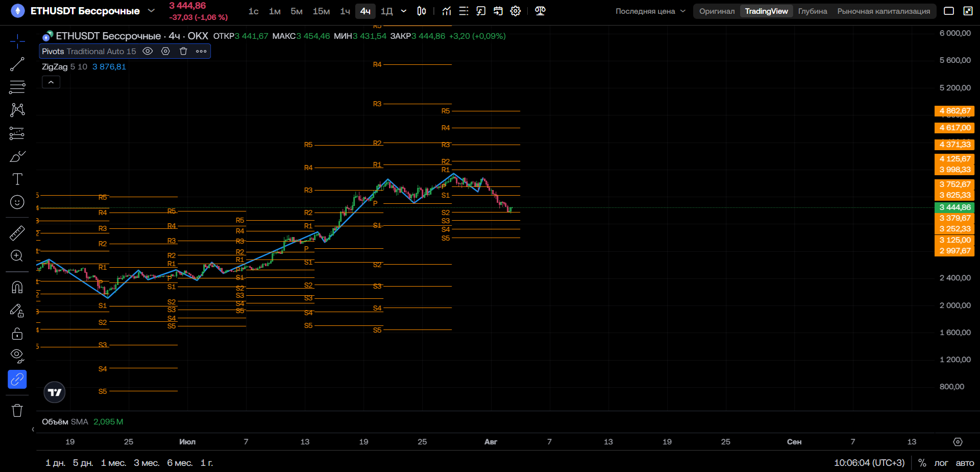
Task: Select the ruler measure tool
Action: point(17,233)
